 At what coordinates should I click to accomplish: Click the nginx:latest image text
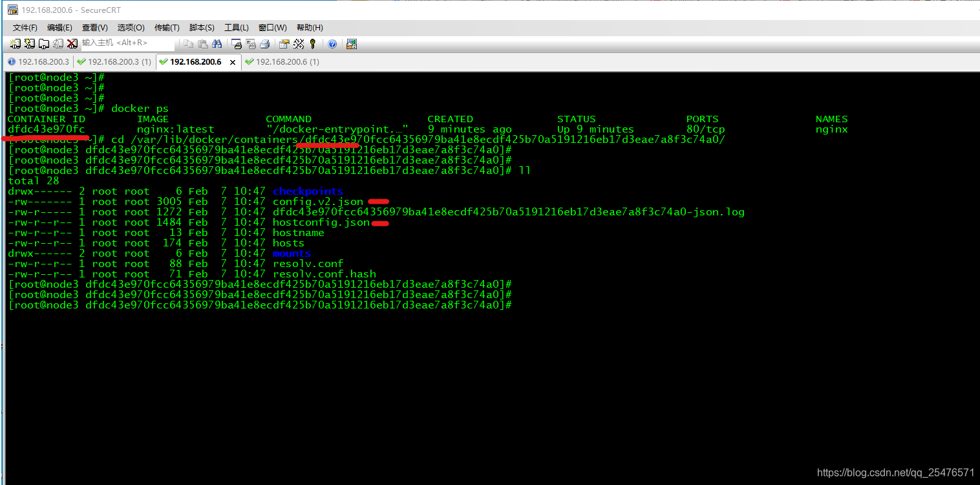[175, 129]
